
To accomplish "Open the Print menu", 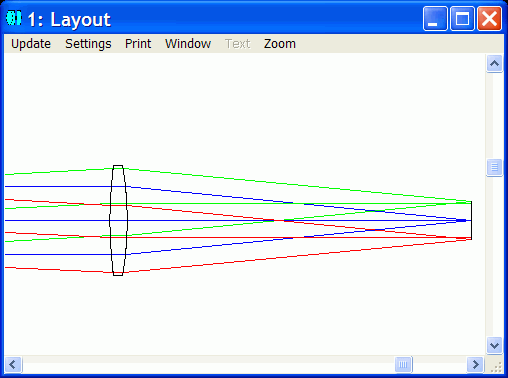I will [138, 44].
